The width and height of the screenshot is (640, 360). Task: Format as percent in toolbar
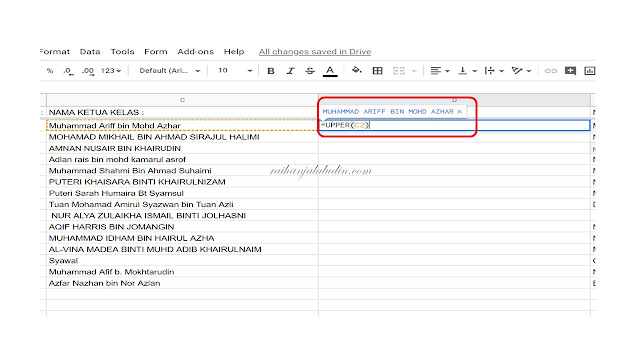(x=50, y=71)
